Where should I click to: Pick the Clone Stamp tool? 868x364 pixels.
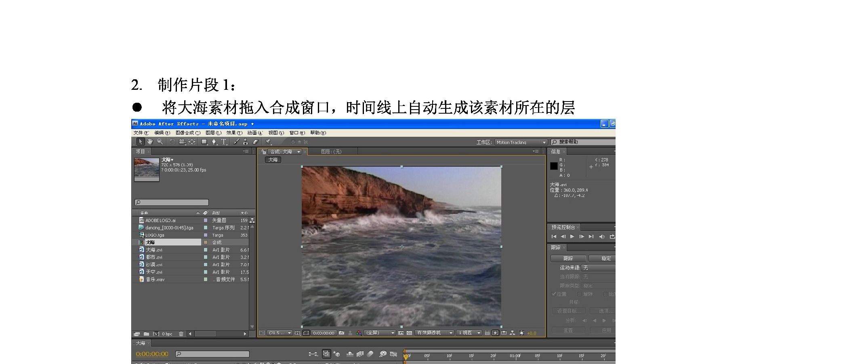[246, 142]
